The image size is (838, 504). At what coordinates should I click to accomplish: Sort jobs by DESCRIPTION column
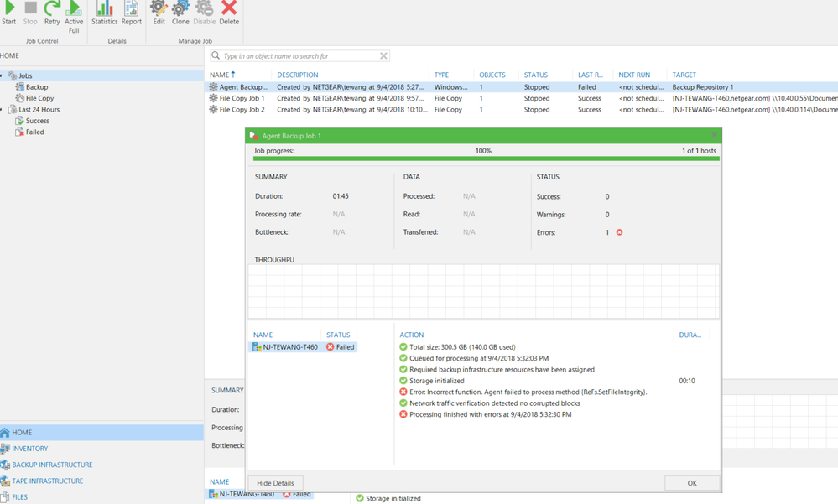click(x=298, y=75)
